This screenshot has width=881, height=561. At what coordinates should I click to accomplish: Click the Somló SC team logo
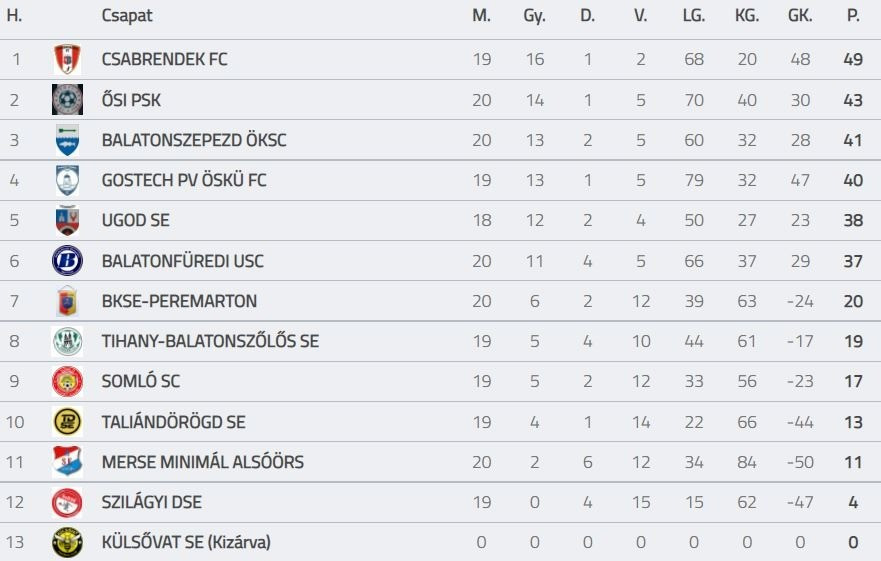(x=67, y=382)
